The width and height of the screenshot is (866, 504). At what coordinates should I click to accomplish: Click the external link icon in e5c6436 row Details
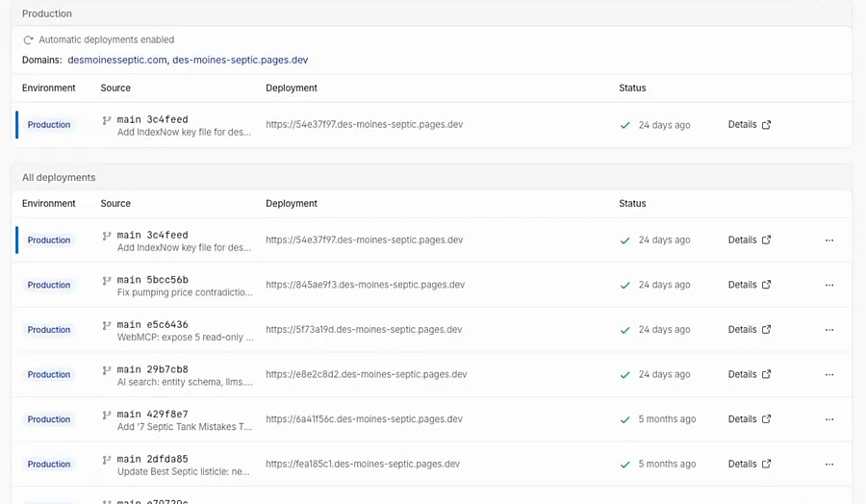point(766,330)
